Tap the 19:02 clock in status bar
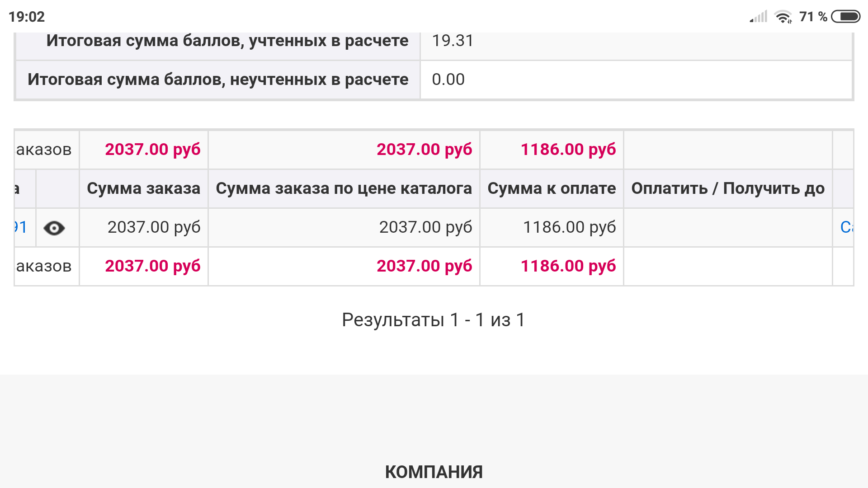868x488 pixels. tap(27, 17)
